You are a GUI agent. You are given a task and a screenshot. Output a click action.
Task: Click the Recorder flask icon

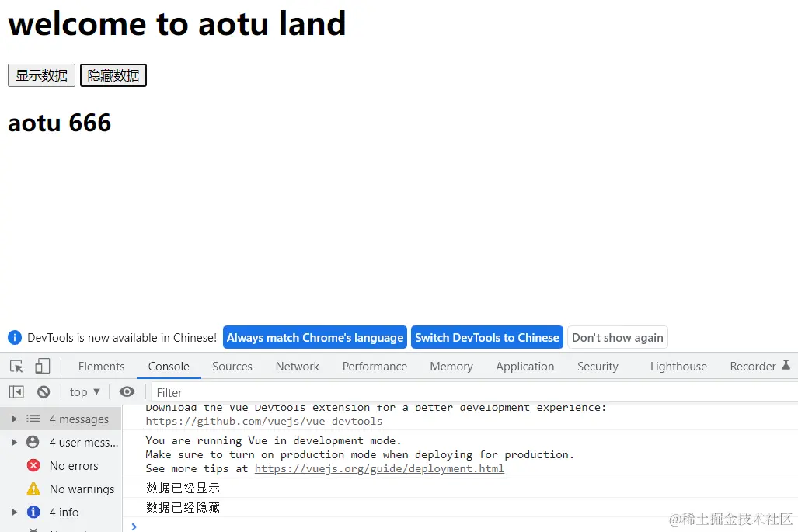click(786, 365)
